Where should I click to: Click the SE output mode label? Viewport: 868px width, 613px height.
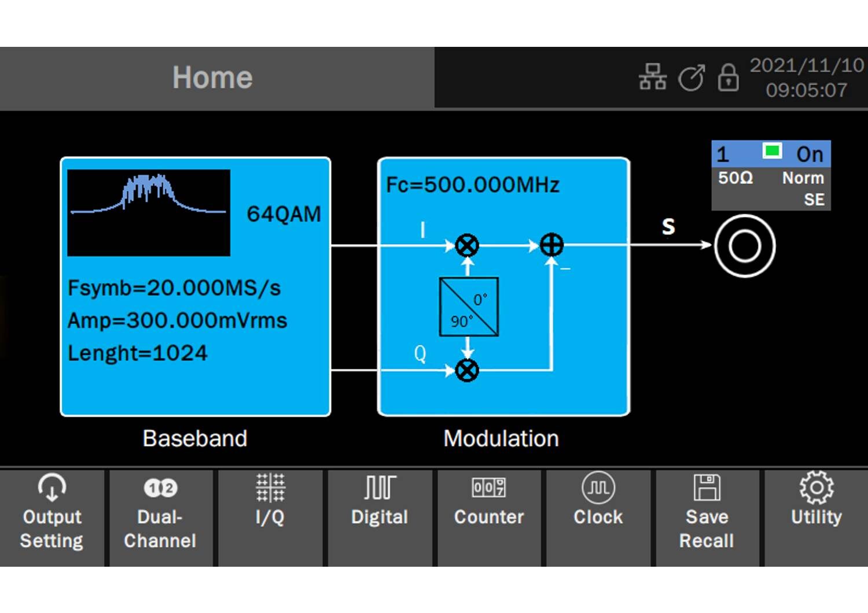tap(814, 200)
